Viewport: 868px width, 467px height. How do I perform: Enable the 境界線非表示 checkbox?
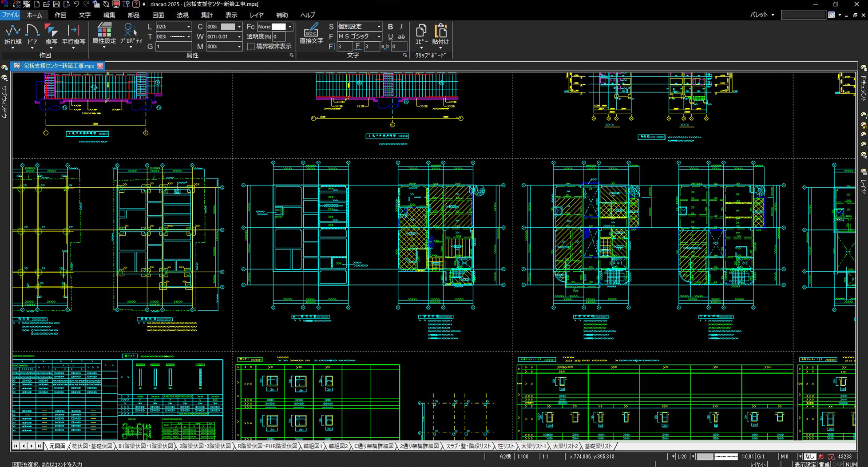[x=251, y=47]
